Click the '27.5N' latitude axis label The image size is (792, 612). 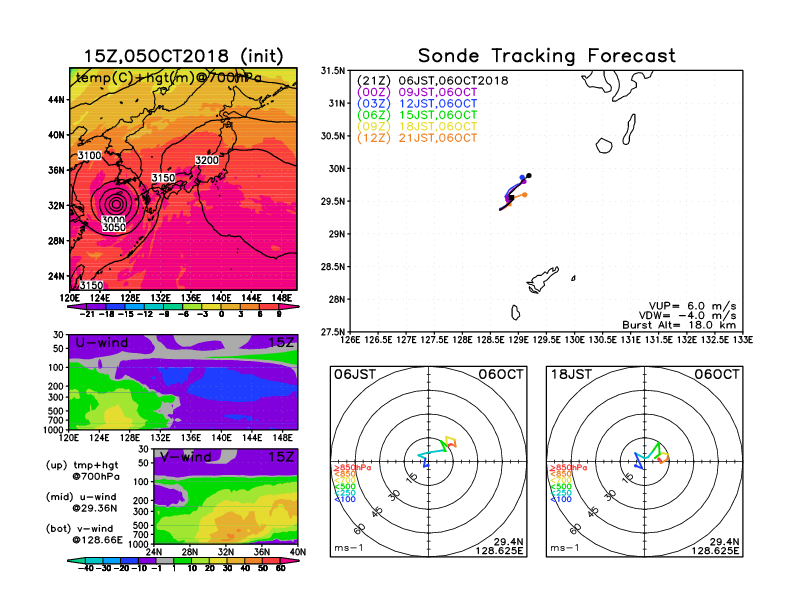click(332, 332)
